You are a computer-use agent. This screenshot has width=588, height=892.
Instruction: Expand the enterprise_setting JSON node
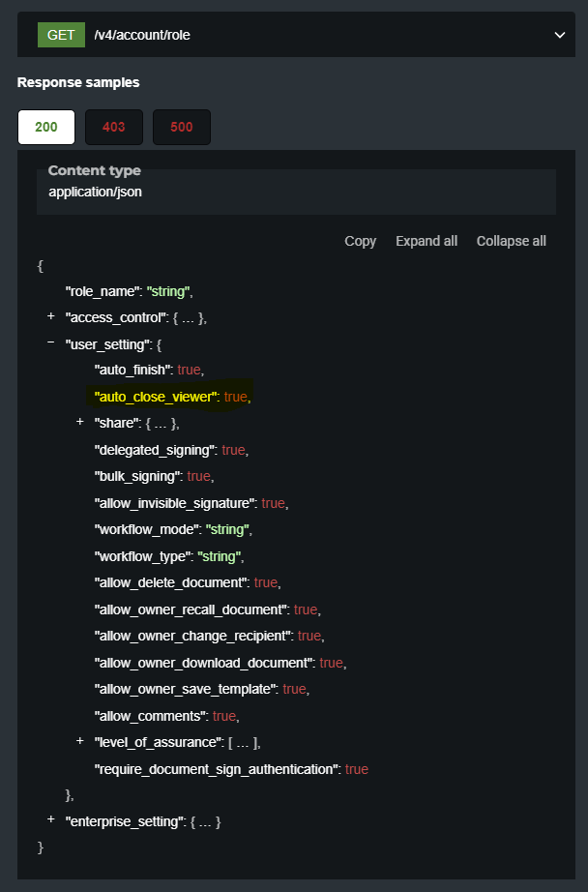pos(50,820)
